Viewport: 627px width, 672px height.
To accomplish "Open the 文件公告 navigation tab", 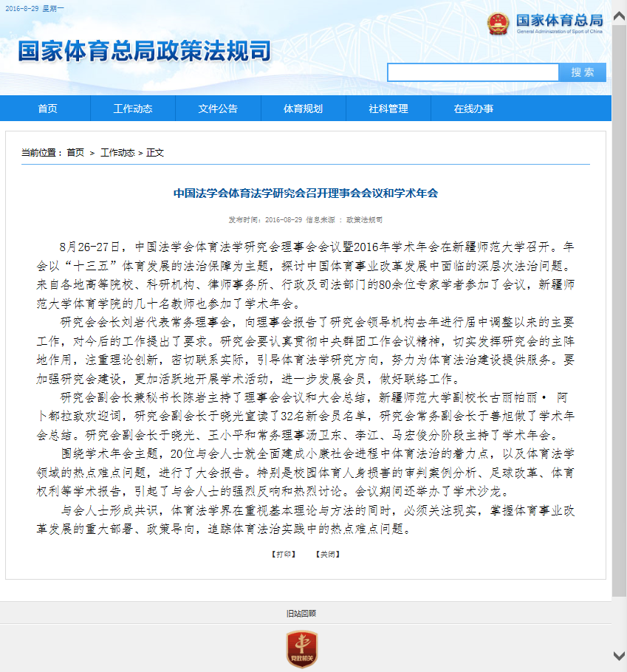I will coord(218,109).
